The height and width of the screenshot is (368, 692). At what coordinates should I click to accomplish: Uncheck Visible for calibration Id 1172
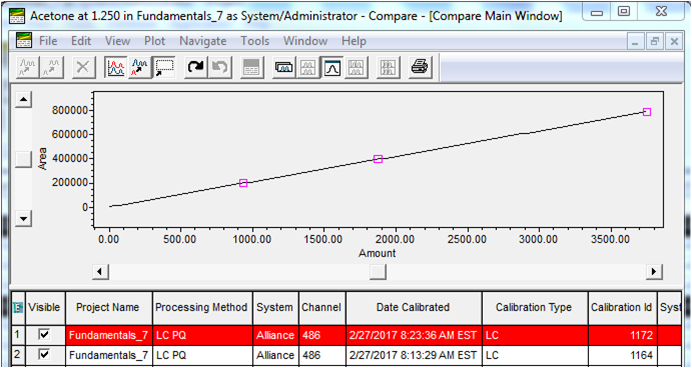(44, 335)
